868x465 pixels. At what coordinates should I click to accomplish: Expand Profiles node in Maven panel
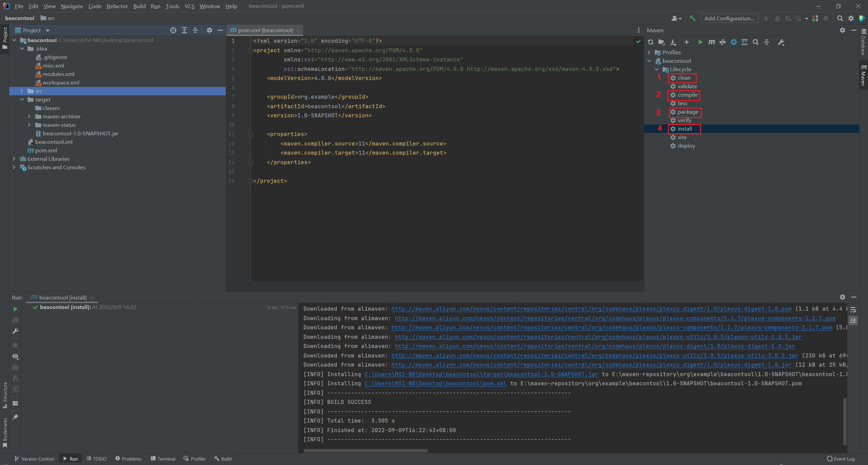(649, 52)
